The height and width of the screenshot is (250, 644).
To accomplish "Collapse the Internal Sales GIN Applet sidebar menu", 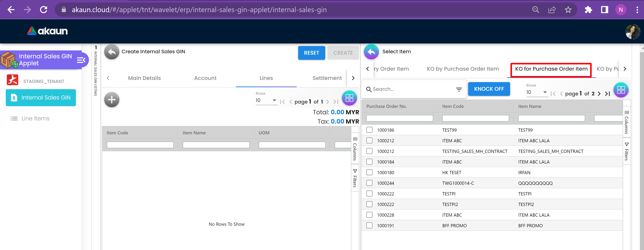I will (81, 60).
